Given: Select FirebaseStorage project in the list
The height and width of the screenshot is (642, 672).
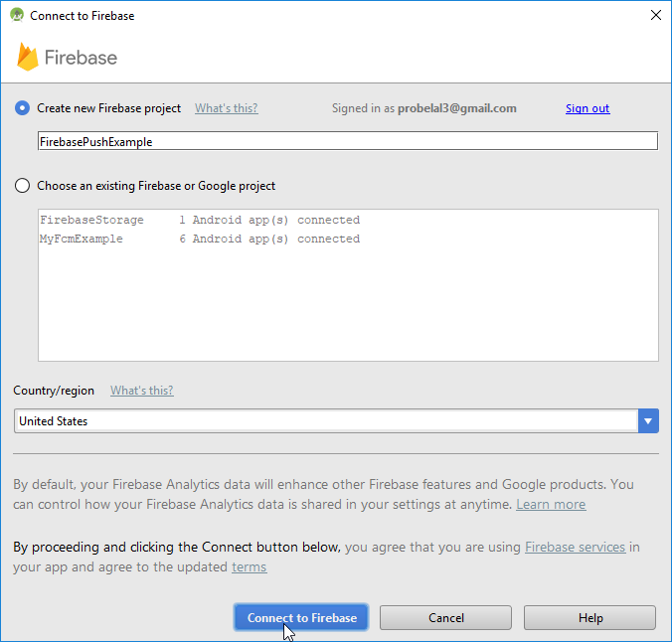Looking at the screenshot, I should pyautogui.click(x=348, y=220).
